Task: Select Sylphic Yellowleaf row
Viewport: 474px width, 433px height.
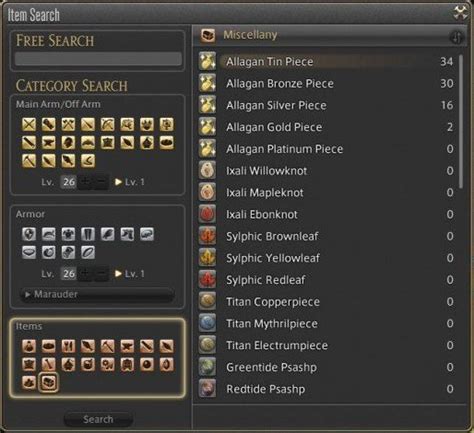Action: 327,258
